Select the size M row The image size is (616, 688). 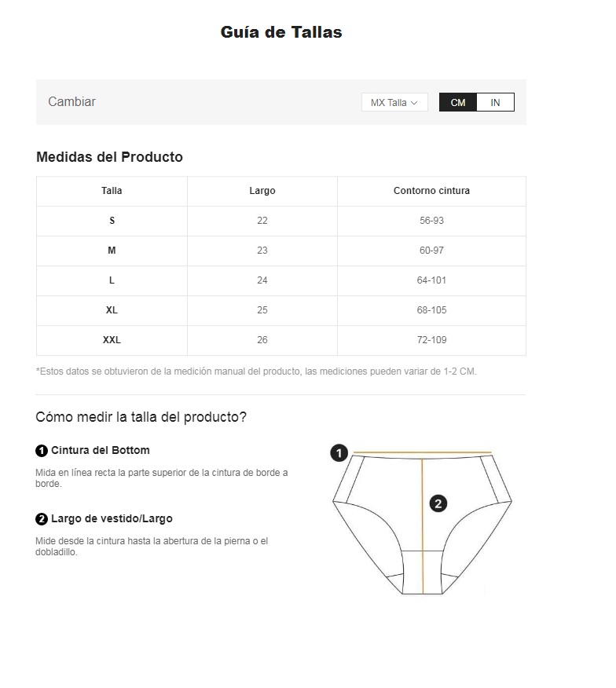111,251
